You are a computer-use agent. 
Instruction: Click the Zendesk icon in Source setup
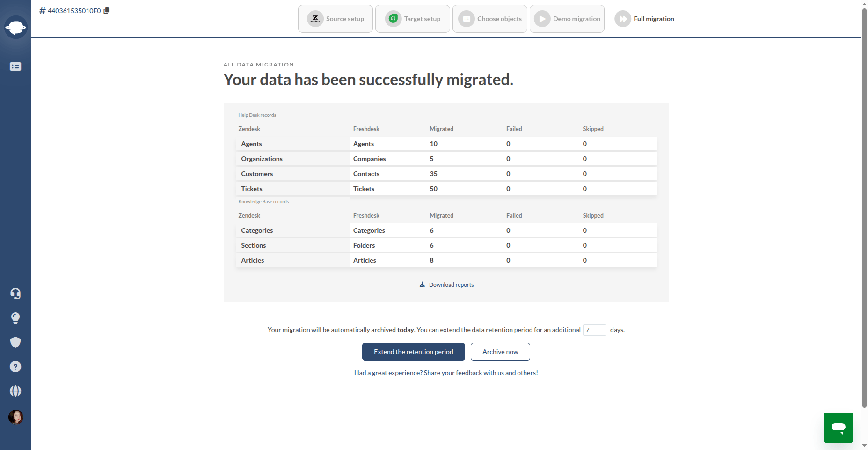tap(315, 19)
